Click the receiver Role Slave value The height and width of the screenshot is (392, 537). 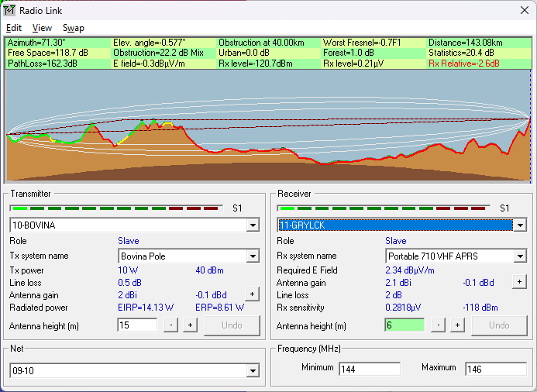(x=395, y=241)
